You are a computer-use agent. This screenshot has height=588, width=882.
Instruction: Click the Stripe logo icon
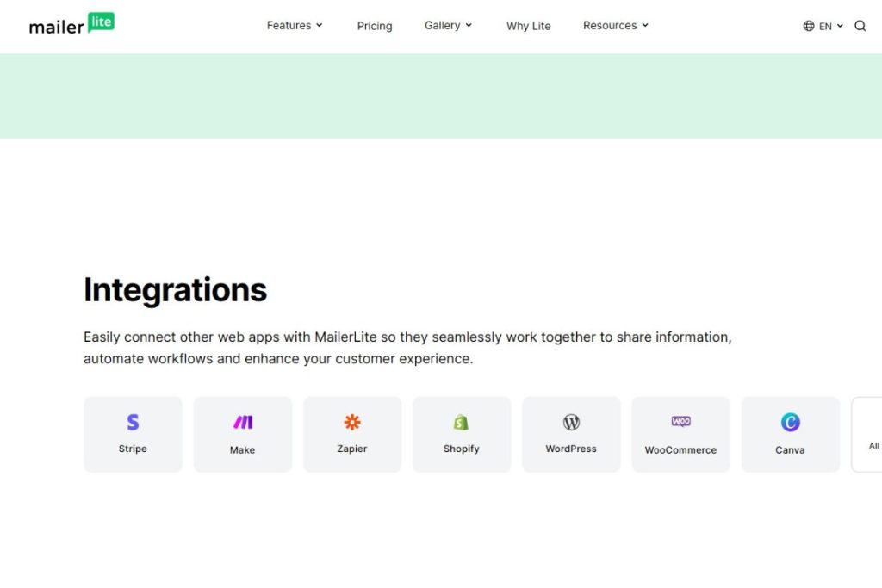tap(133, 422)
